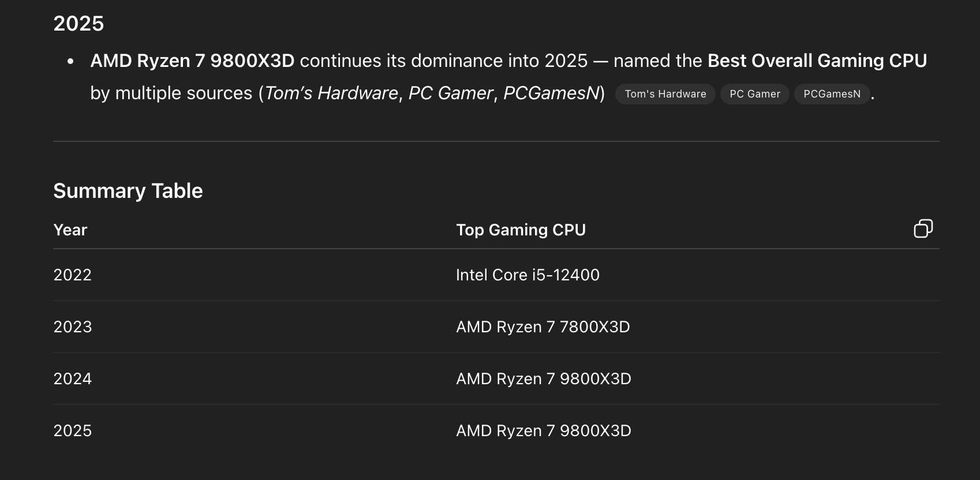Open the PCGamesN source chip
The image size is (980, 480).
tap(832, 94)
